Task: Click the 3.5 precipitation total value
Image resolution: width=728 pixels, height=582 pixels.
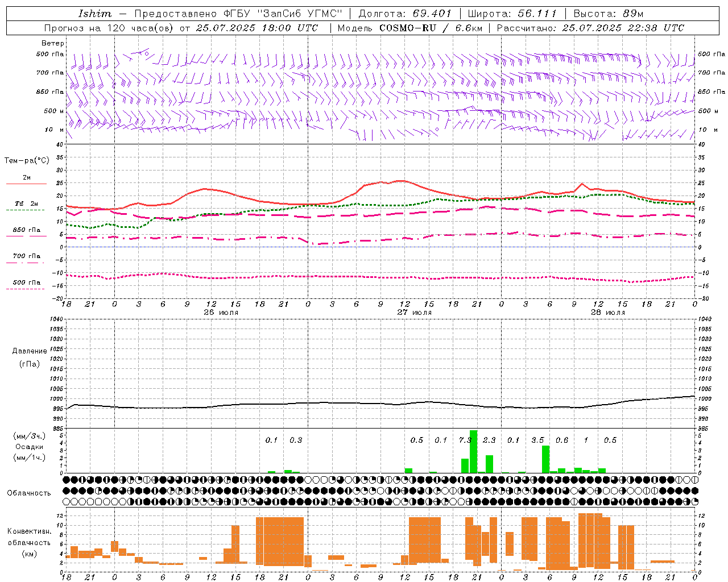Action: click(537, 440)
